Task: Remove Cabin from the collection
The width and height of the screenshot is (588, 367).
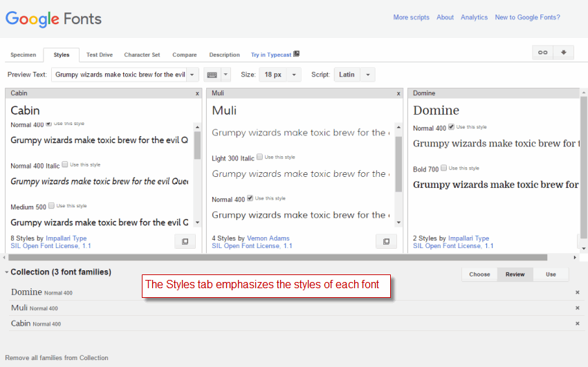Action: (x=578, y=323)
